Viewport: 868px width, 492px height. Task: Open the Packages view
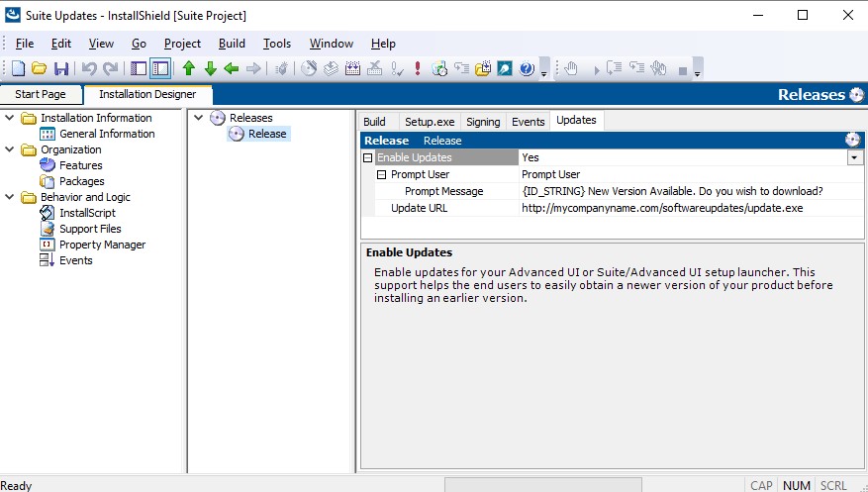pos(82,181)
